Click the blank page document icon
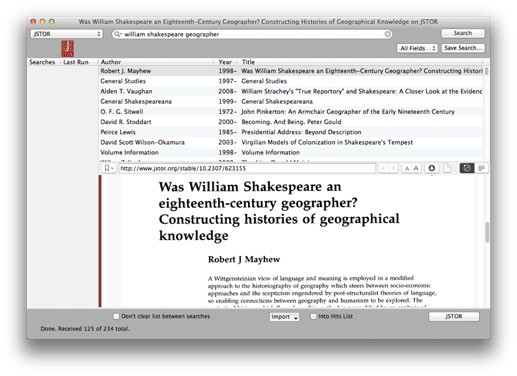The height and width of the screenshot is (376, 517). coord(447,168)
